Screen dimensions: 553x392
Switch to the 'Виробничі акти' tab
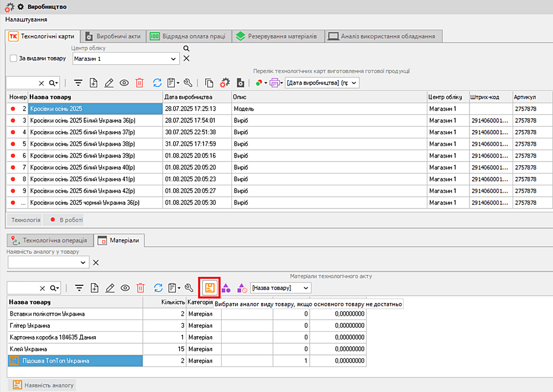point(114,36)
